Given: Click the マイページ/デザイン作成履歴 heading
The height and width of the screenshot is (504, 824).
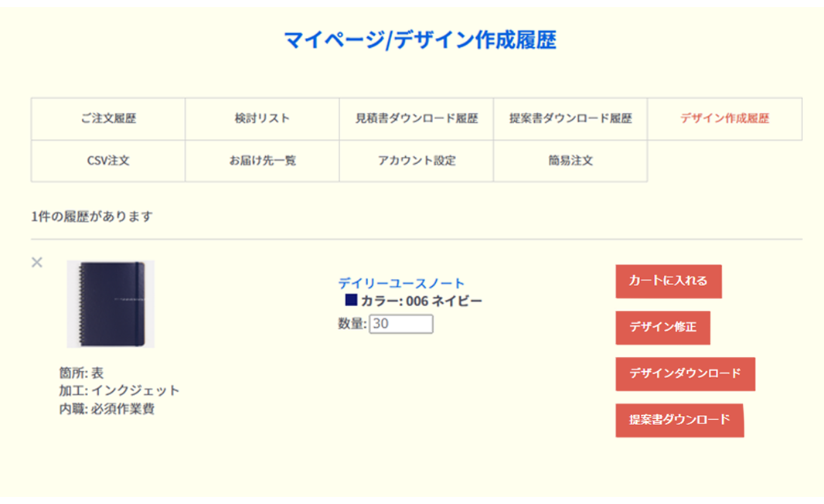Looking at the screenshot, I should [x=420, y=40].
